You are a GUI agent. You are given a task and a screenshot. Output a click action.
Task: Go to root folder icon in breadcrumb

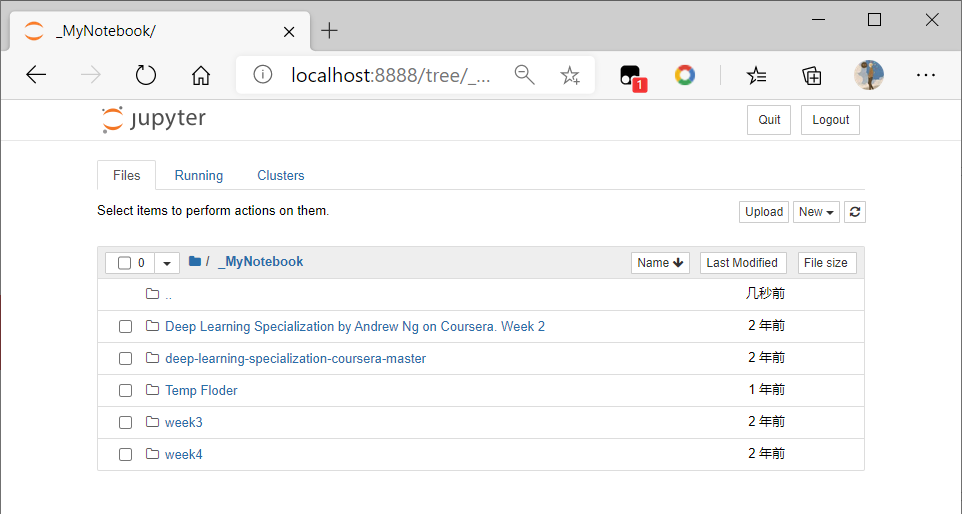pyautogui.click(x=195, y=261)
